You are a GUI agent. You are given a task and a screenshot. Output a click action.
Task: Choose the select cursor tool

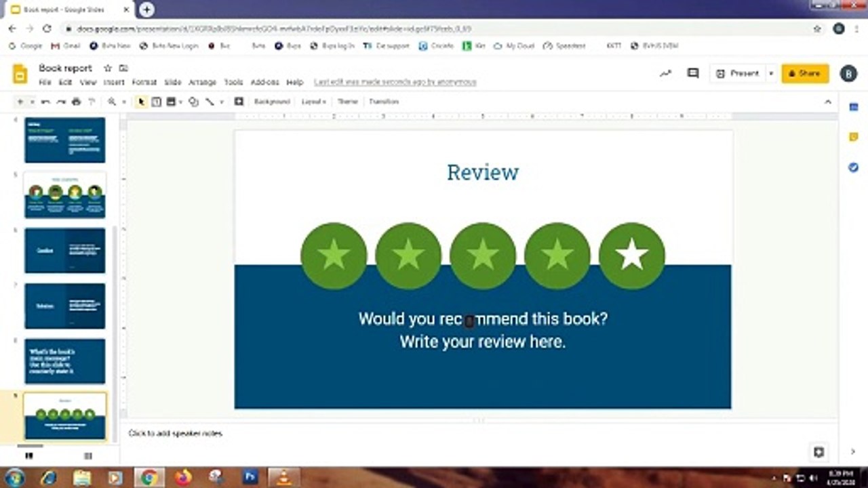click(x=141, y=102)
